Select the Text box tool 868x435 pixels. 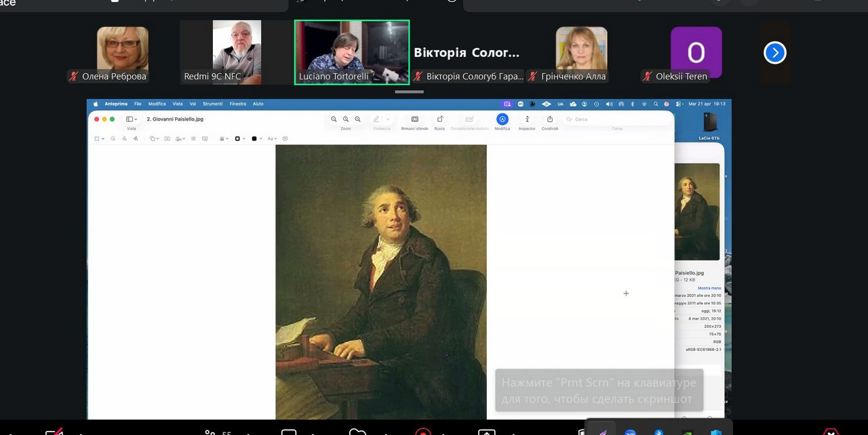click(167, 138)
